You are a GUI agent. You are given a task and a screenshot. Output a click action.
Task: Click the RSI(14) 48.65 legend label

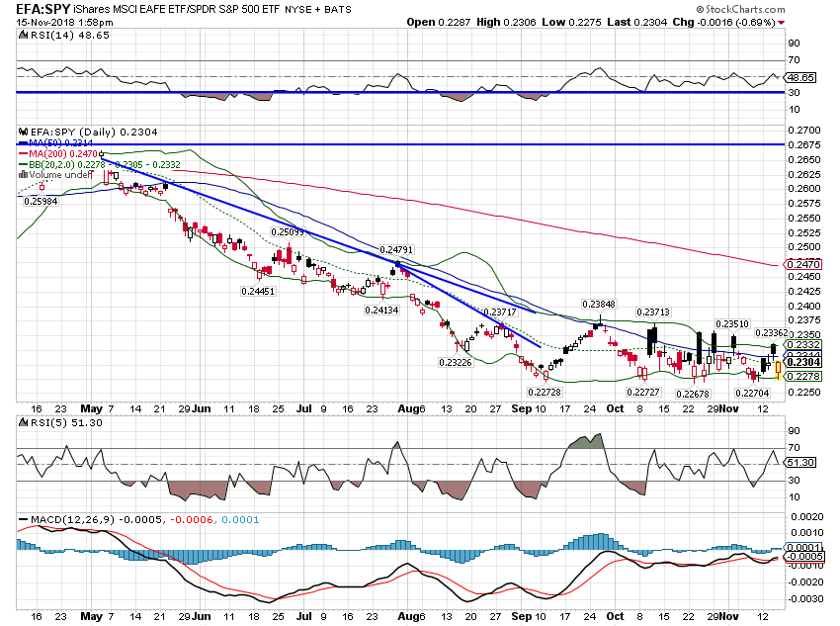click(x=69, y=36)
